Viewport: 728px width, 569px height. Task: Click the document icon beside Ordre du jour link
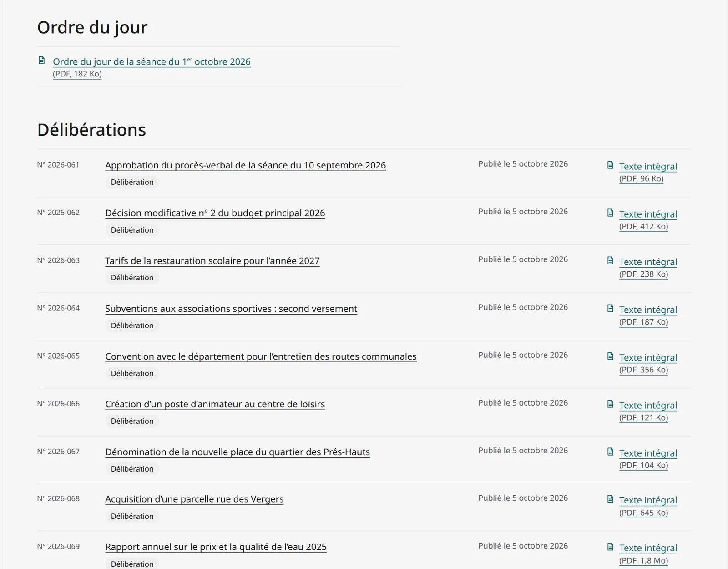pos(41,60)
